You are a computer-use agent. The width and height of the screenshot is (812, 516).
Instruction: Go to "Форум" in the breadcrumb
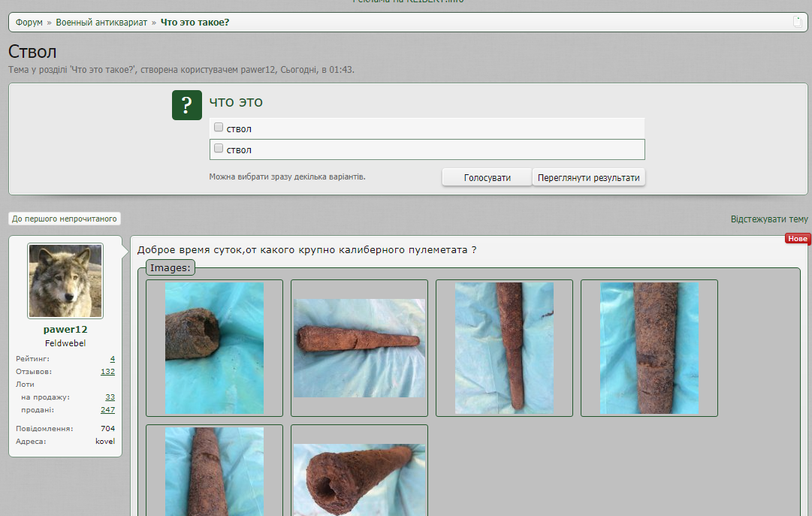(29, 23)
